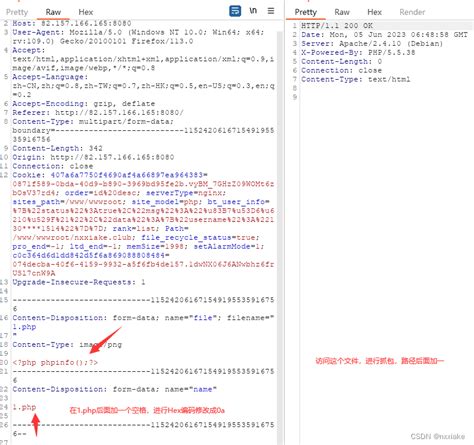Click the X-Powered-By: PHP/5.5.38 line
The image size is (474, 445).
click(358, 53)
